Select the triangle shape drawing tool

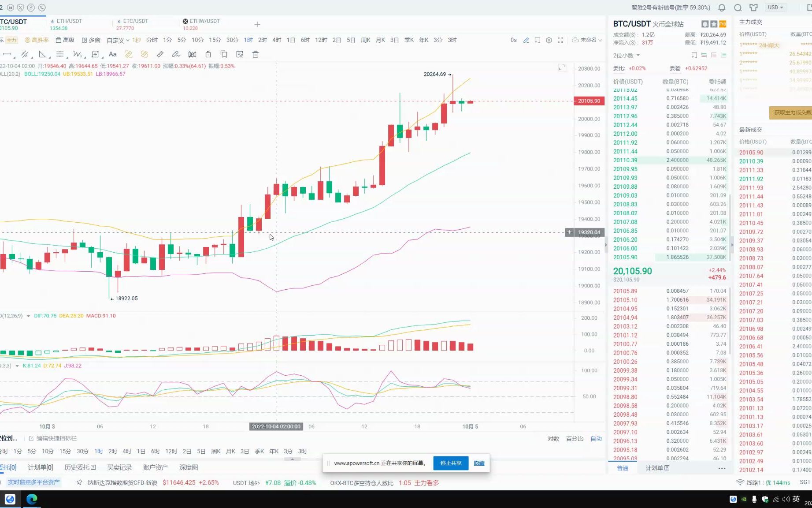pyautogui.click(x=42, y=54)
